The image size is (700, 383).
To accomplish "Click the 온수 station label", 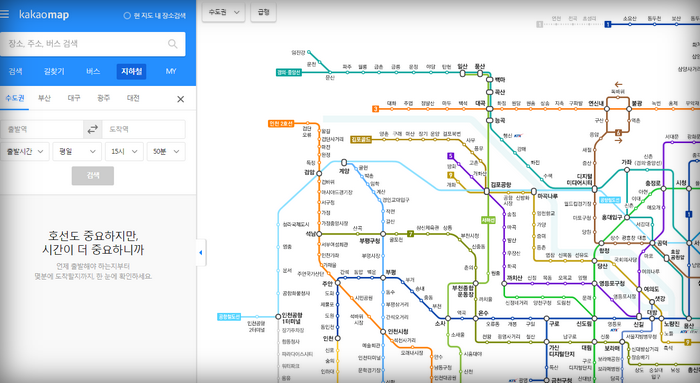I will (x=483, y=313).
